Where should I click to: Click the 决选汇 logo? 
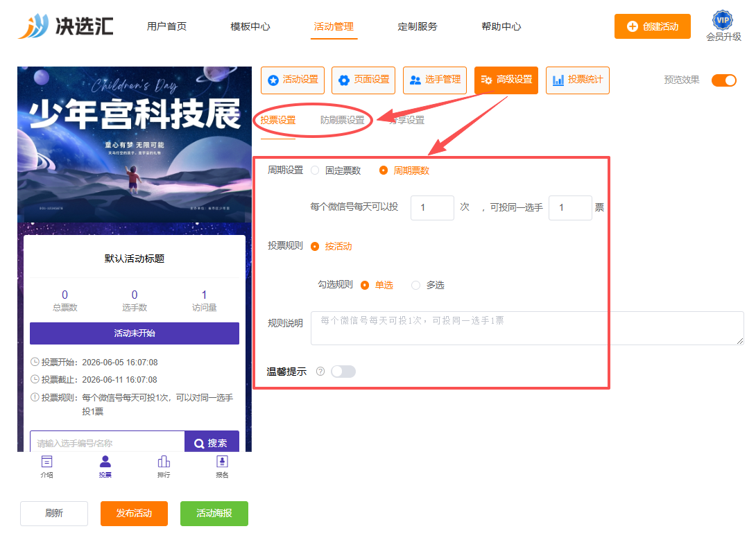coord(66,26)
